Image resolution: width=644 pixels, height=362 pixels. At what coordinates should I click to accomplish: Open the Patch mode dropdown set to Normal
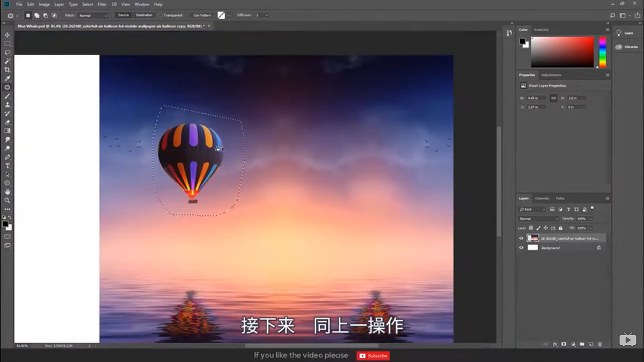pos(91,15)
